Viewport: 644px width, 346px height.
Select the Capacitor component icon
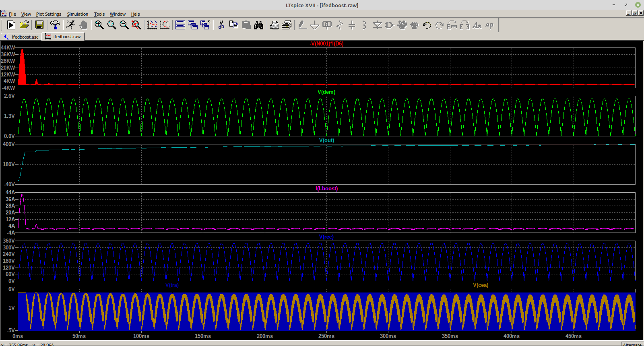(352, 25)
